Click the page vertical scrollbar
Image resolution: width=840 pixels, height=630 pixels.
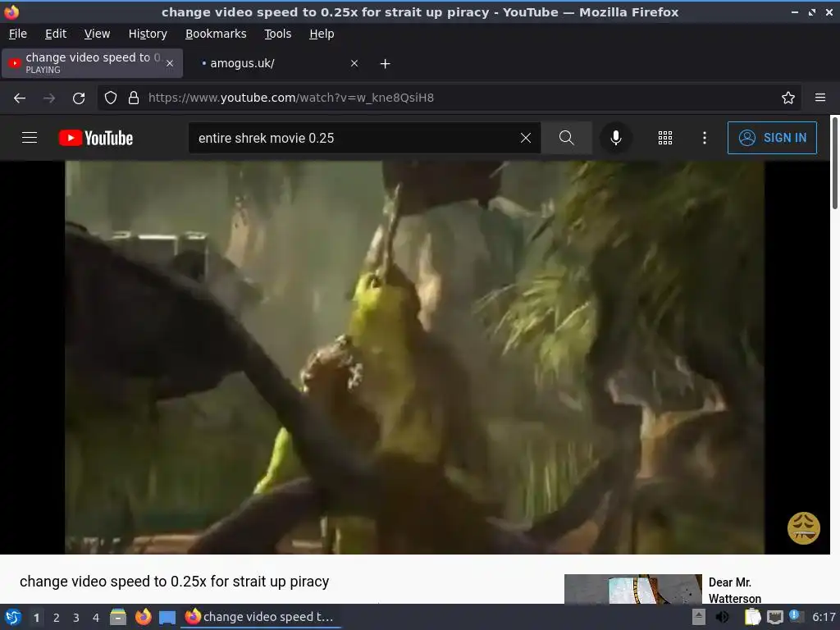pos(834,163)
